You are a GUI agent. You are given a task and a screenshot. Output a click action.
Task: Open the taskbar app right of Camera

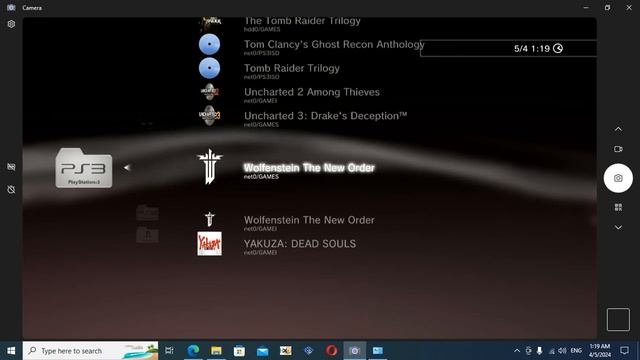378,351
